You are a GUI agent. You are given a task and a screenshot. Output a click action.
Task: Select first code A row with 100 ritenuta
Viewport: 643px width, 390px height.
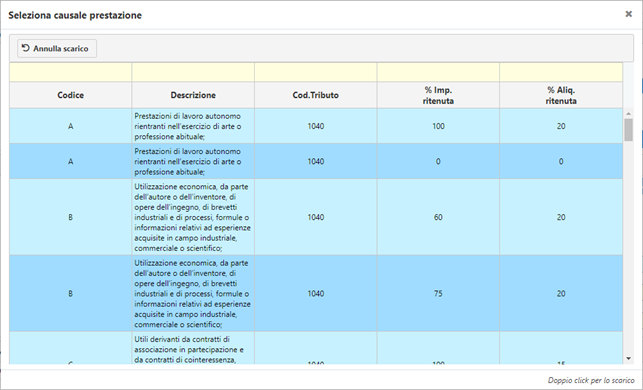click(316, 126)
